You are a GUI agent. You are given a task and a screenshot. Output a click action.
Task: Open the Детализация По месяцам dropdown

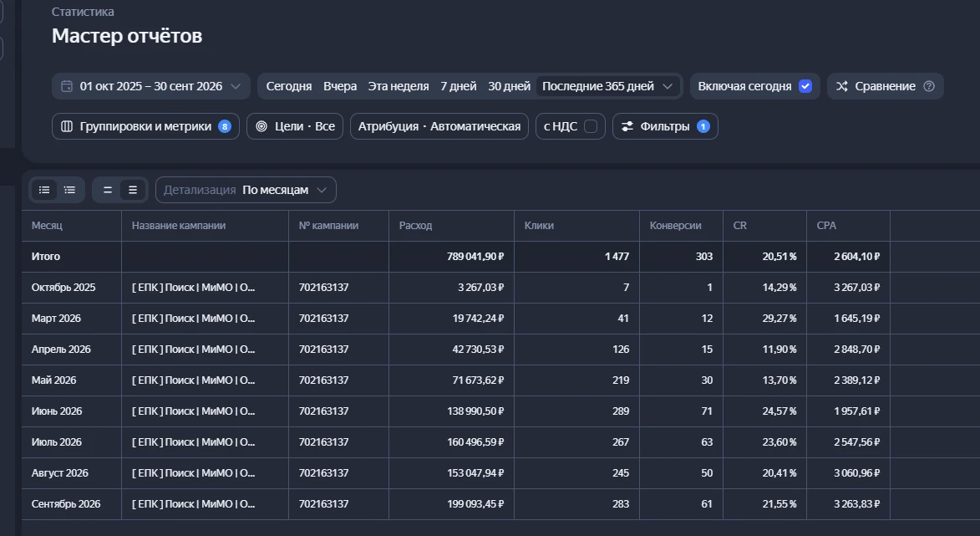tap(246, 190)
